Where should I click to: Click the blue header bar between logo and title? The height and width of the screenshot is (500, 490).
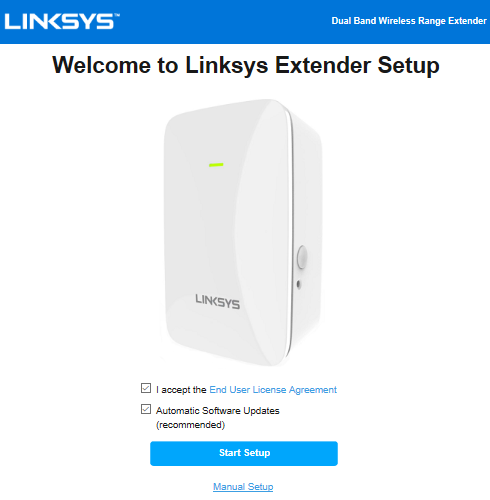point(225,22)
